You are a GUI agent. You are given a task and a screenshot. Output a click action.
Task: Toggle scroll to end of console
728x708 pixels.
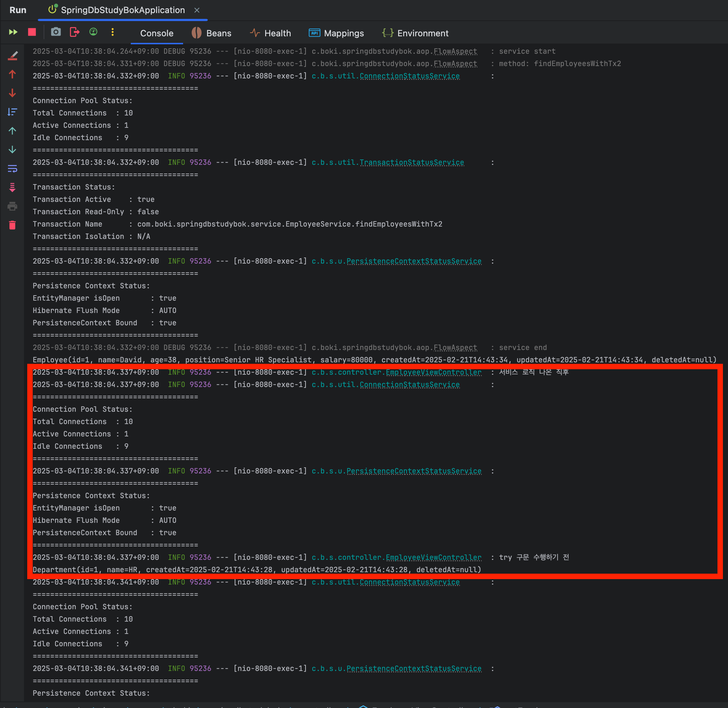coord(13,187)
